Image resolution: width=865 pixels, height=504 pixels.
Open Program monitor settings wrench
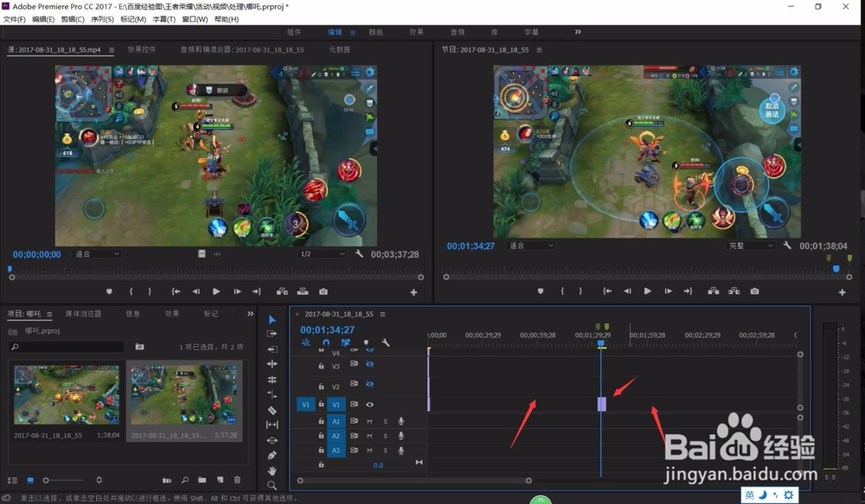(787, 246)
